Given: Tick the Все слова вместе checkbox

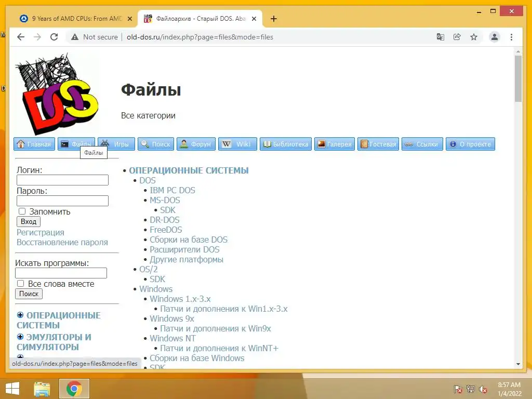Looking at the screenshot, I should point(21,283).
